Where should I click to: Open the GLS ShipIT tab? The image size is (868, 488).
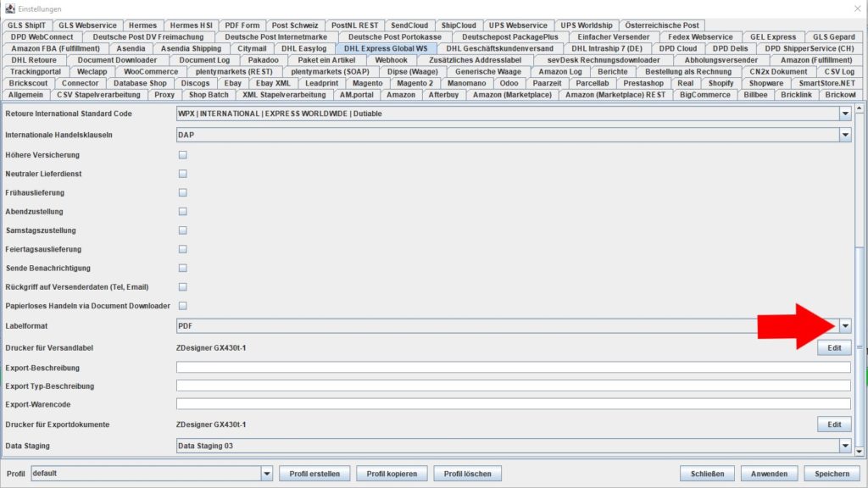tap(26, 25)
